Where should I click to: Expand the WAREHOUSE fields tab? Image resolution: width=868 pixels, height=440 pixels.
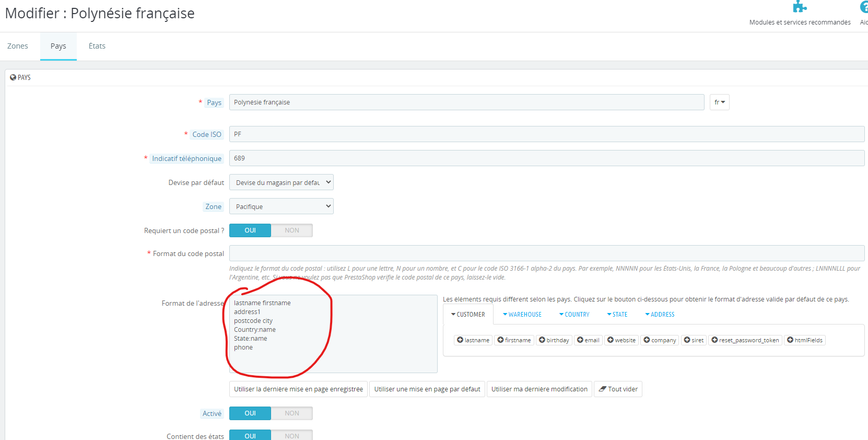[x=522, y=315]
